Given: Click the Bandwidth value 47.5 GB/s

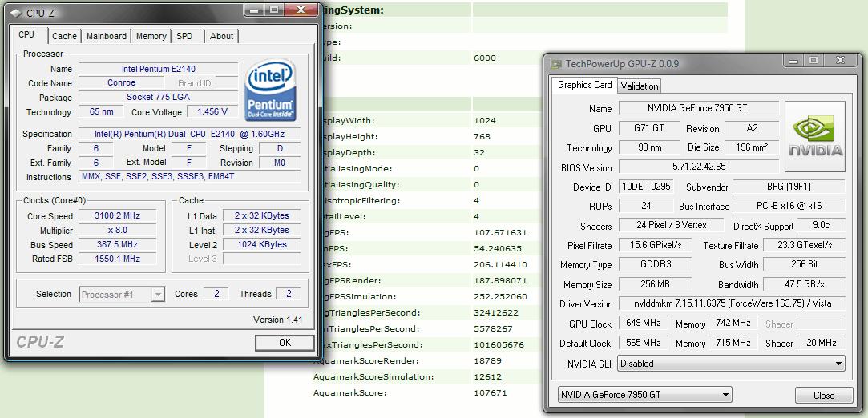Looking at the screenshot, I should click(805, 284).
